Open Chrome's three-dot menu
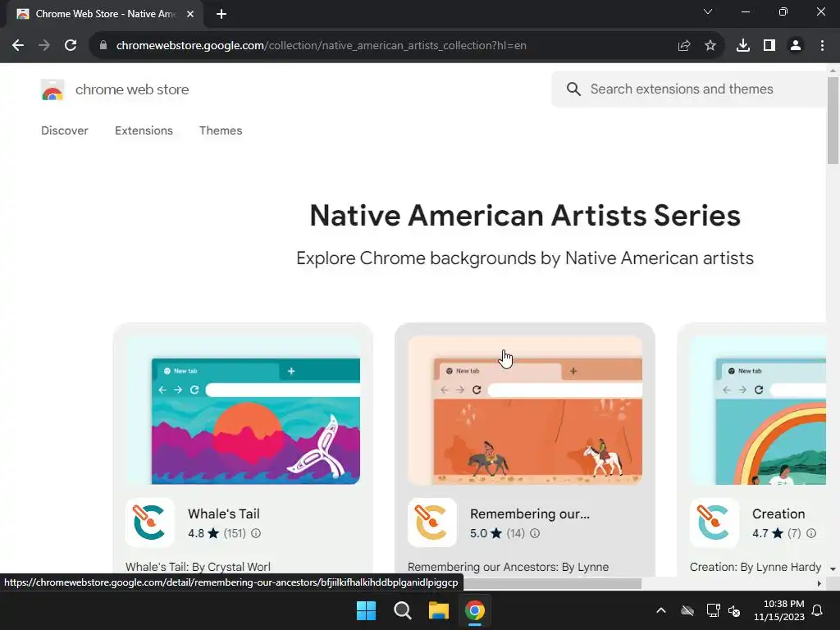 [822, 46]
